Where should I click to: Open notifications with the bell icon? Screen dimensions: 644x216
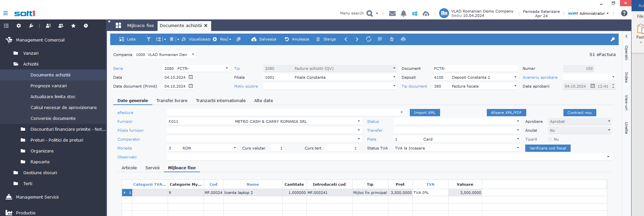[x=404, y=13]
